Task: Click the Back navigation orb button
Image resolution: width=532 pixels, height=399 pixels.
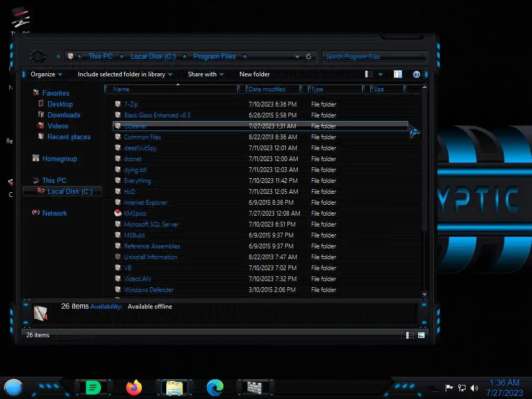Action: (37, 56)
